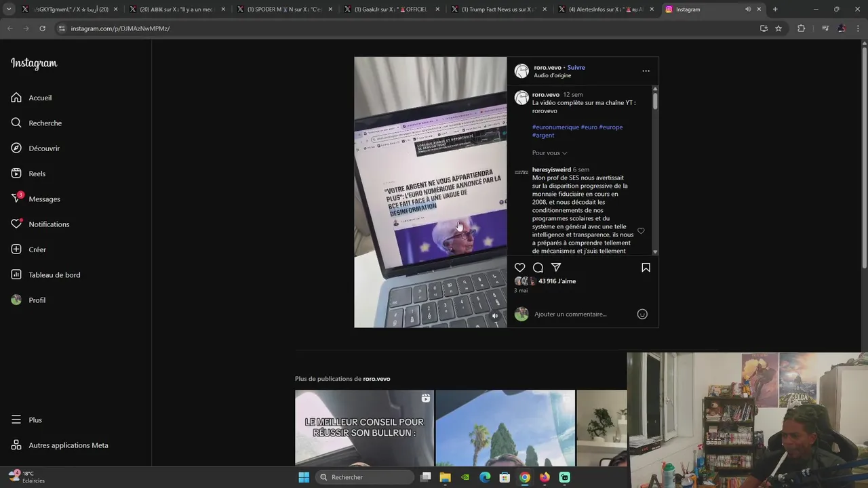Open heresyisweird commenter profile
Image resolution: width=868 pixels, height=488 pixels.
tap(551, 169)
